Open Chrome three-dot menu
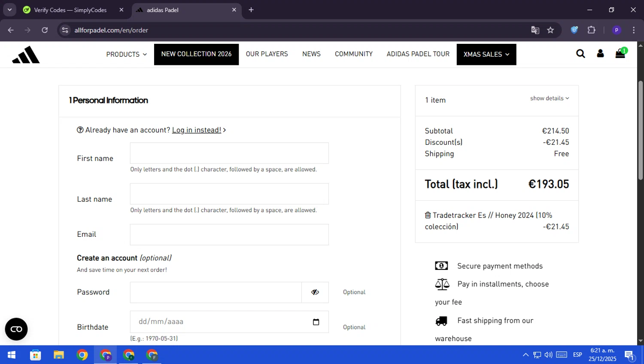 634,30
